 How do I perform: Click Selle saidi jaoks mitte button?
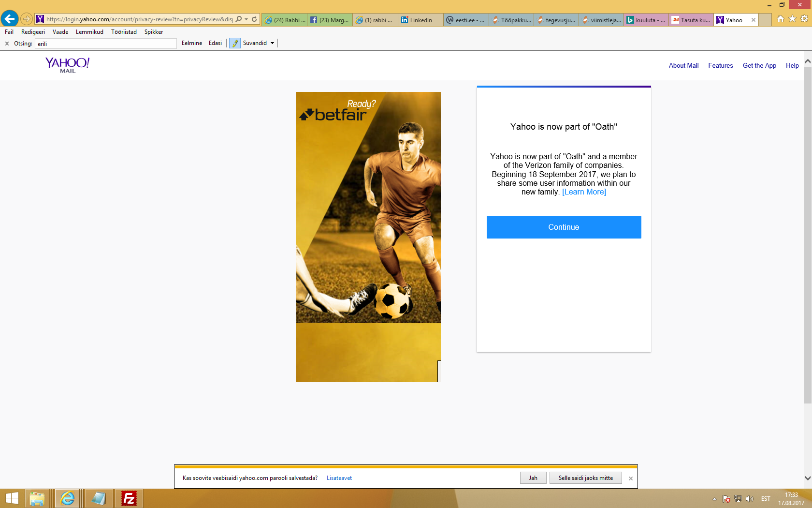586,478
